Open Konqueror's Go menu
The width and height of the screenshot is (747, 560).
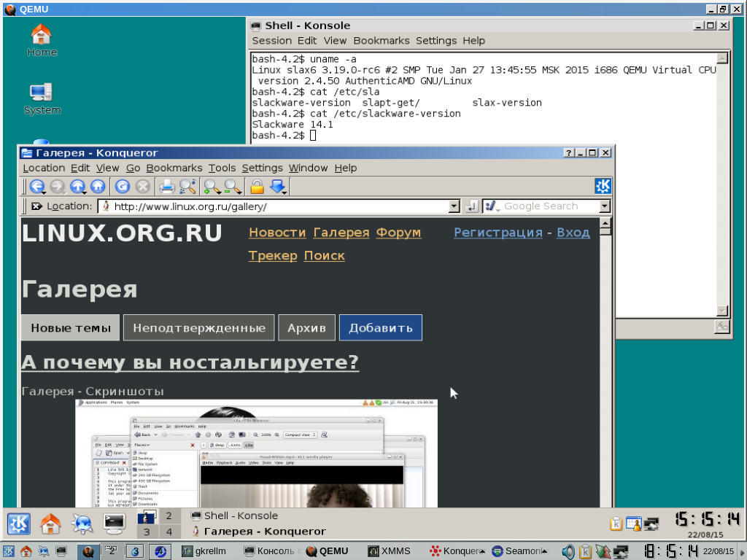(x=133, y=168)
